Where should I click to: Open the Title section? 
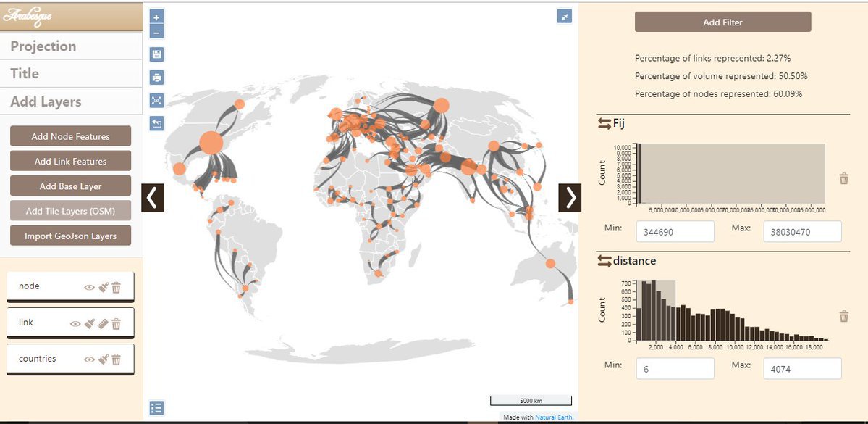pyautogui.click(x=71, y=74)
